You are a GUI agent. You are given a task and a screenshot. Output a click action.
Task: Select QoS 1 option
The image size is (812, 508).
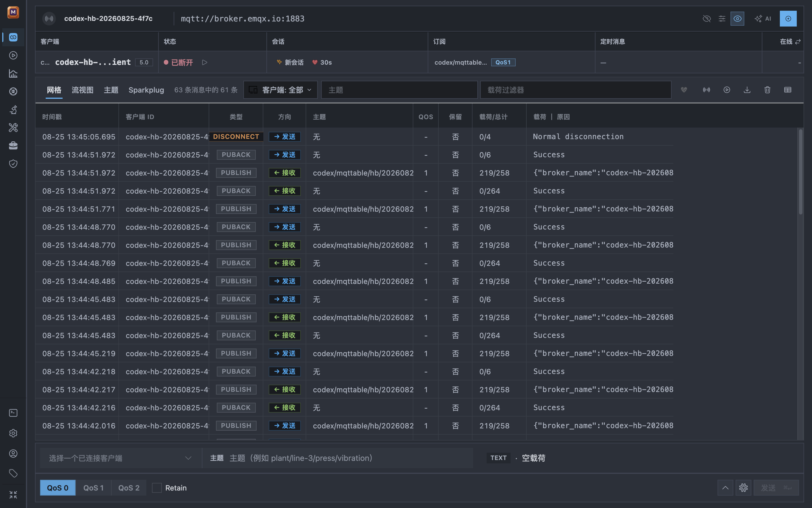[x=93, y=487]
